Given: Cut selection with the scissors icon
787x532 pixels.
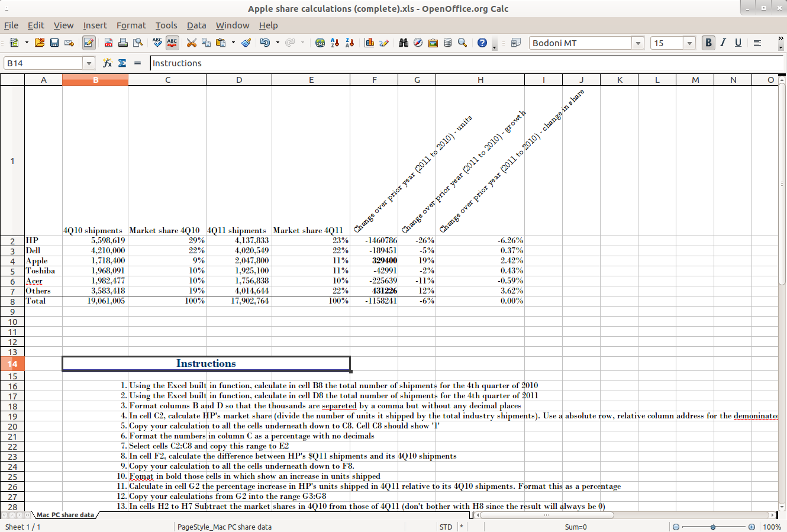Looking at the screenshot, I should tap(191, 43).
